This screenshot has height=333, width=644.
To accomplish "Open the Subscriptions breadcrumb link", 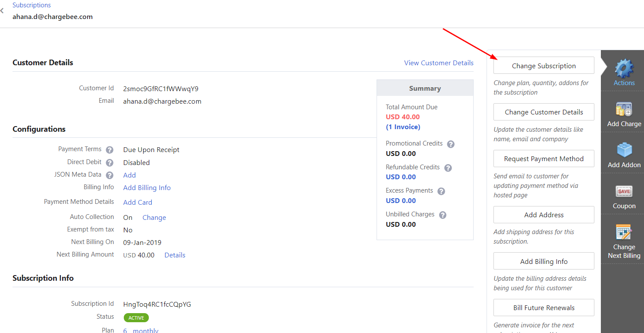I will (31, 5).
